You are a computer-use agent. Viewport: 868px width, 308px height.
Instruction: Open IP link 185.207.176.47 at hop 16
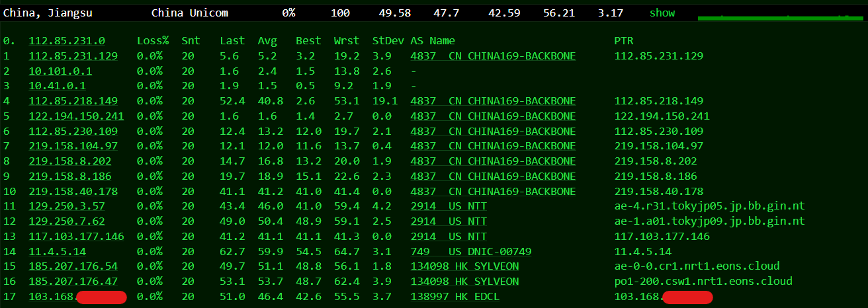pos(73,281)
